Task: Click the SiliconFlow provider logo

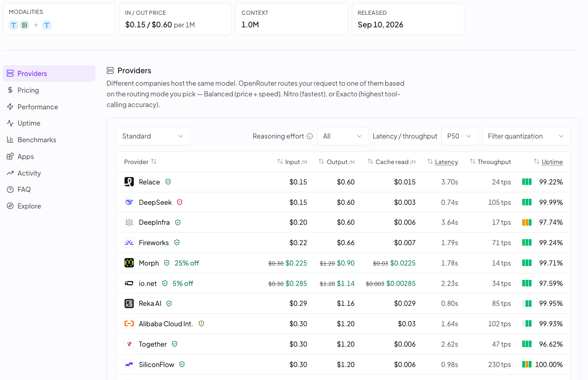Action: pyautogui.click(x=129, y=364)
